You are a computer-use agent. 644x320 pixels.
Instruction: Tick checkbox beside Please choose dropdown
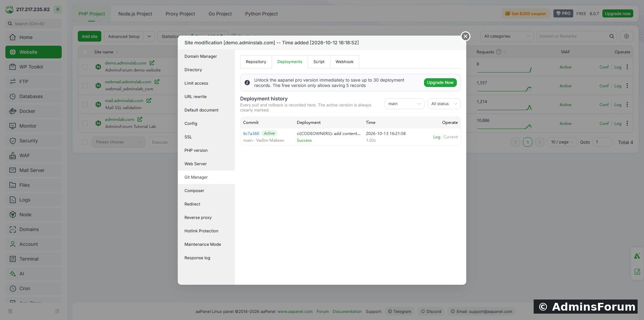[x=85, y=142]
